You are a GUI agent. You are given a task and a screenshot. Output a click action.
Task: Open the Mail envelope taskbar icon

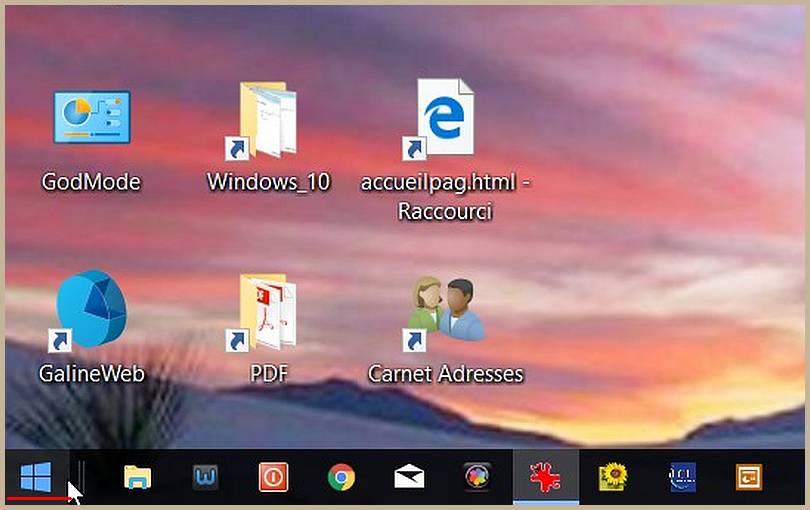coord(409,476)
